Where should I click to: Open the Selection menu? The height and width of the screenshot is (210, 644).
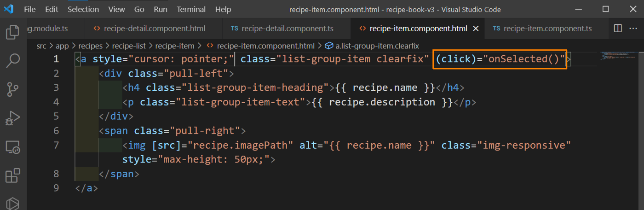83,9
